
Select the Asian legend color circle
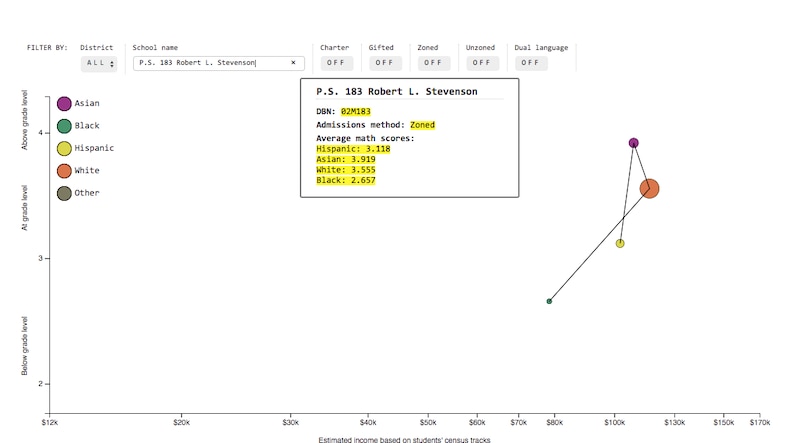click(x=64, y=103)
